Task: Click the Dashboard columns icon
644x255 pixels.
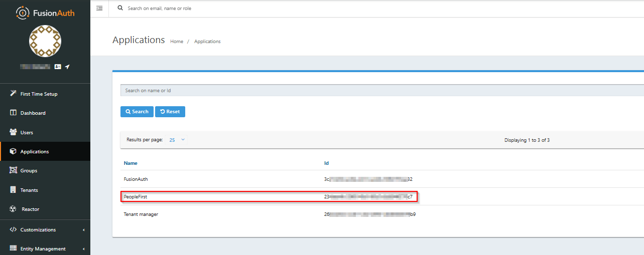Action: click(13, 113)
